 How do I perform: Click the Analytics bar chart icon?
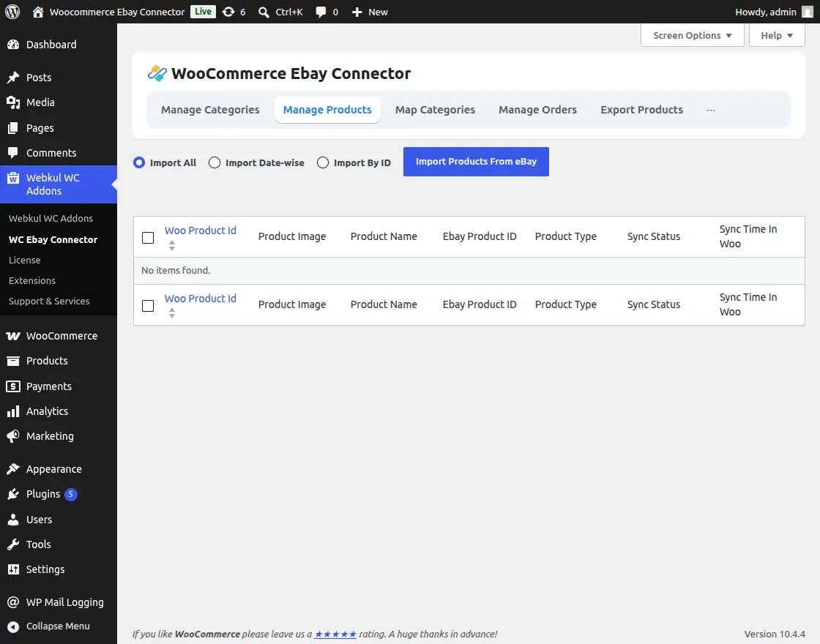tap(13, 411)
